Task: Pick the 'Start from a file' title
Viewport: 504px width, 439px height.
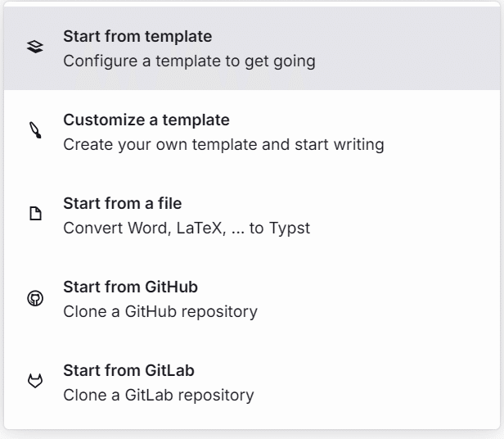Action: pos(122,204)
